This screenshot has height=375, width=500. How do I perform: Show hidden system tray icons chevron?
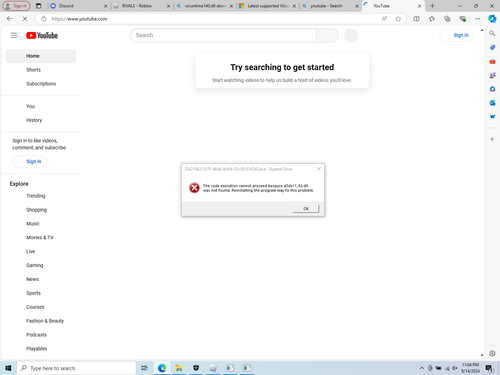click(x=422, y=368)
